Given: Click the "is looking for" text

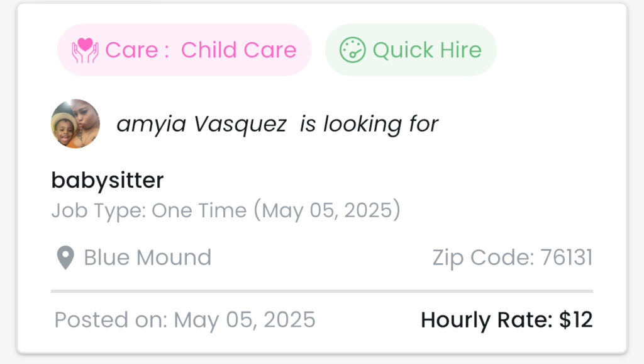Looking at the screenshot, I should [x=369, y=124].
